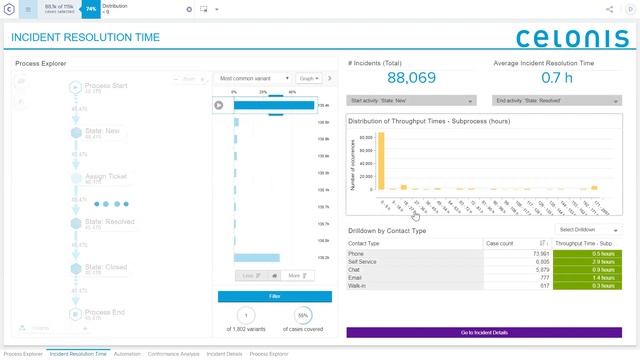Switch to the Automation tab

(x=127, y=354)
